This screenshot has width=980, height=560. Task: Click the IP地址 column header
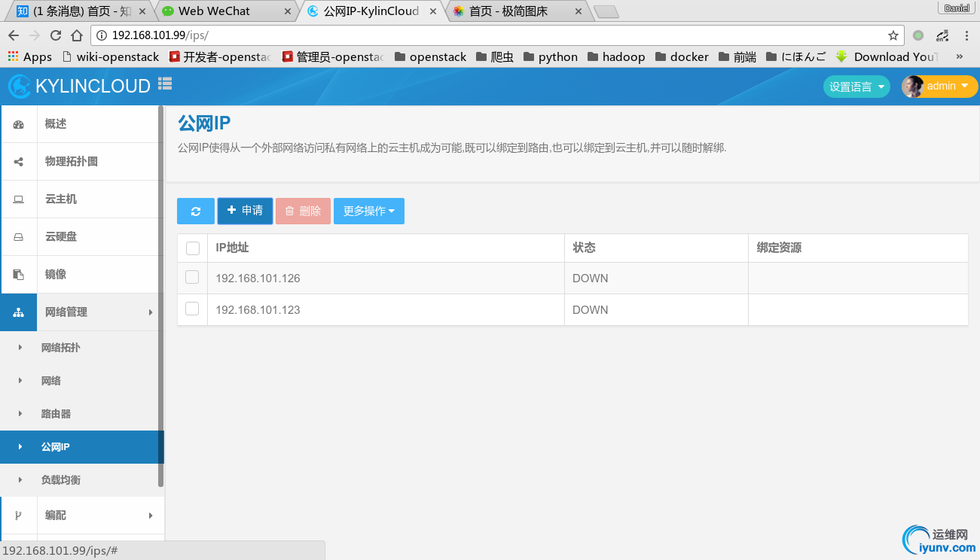tap(232, 248)
